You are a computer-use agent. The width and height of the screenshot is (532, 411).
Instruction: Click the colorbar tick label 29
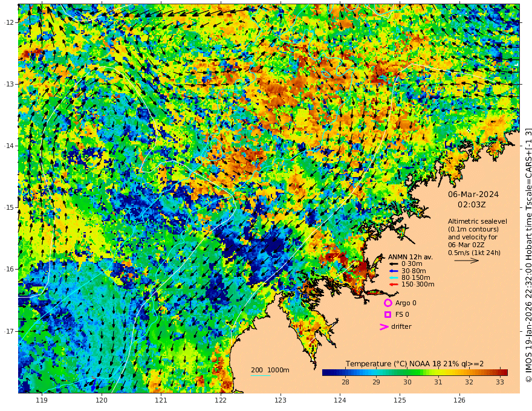point(376,382)
